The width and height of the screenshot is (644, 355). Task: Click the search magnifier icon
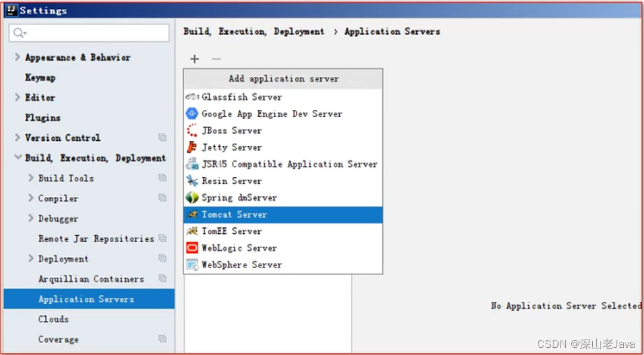[x=19, y=33]
